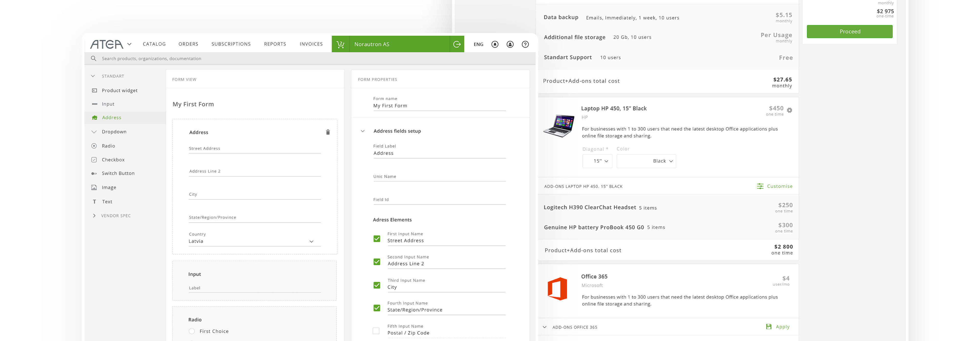
Task: Switch language via ENG selector
Action: (479, 44)
